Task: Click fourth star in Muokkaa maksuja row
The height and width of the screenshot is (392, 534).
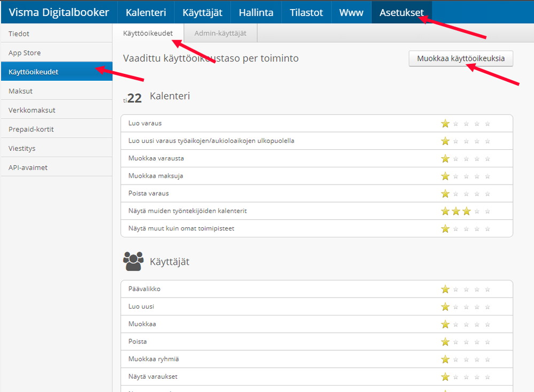Action: [477, 176]
